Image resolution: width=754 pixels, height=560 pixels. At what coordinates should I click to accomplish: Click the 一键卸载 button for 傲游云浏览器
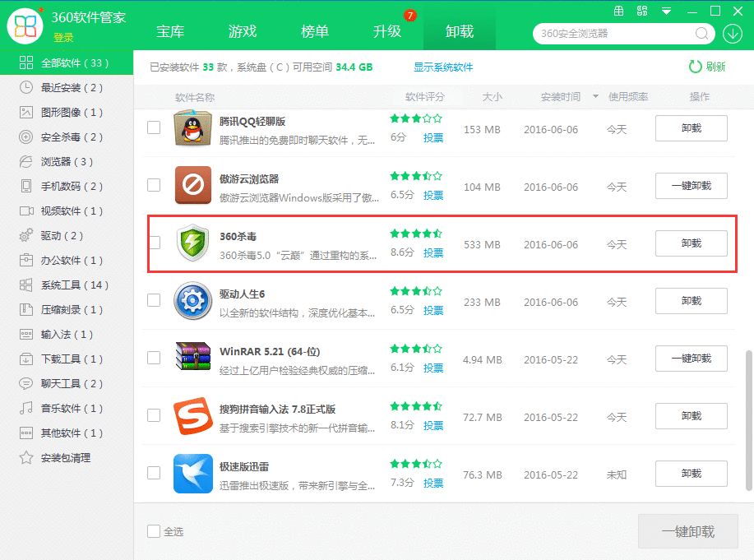pos(691,186)
